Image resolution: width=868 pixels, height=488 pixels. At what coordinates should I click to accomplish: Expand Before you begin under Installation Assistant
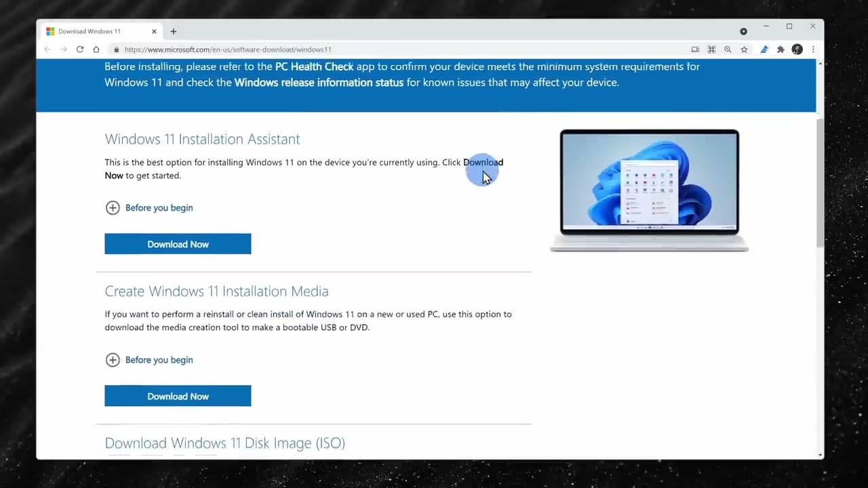pos(149,208)
